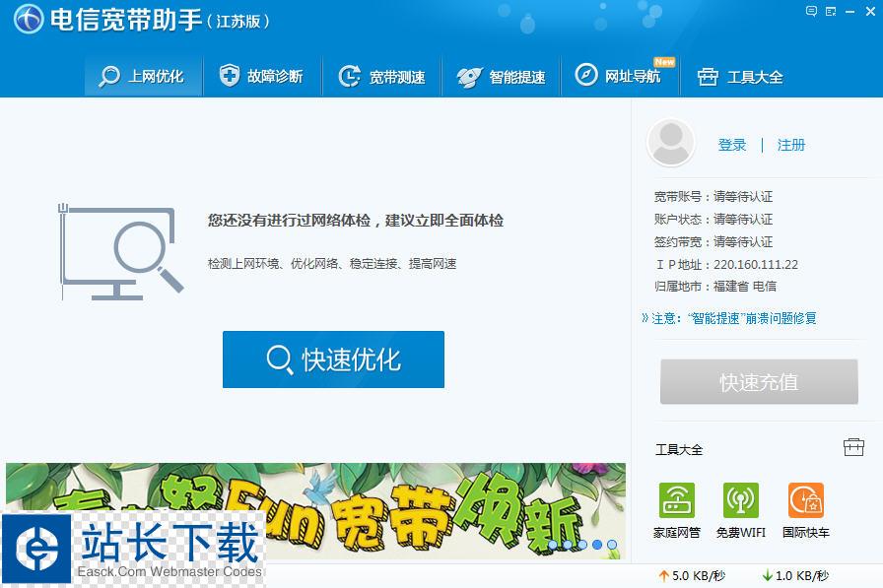This screenshot has width=883, height=588.
Task: Click the feedback chat icon in title bar
Action: 811,11
